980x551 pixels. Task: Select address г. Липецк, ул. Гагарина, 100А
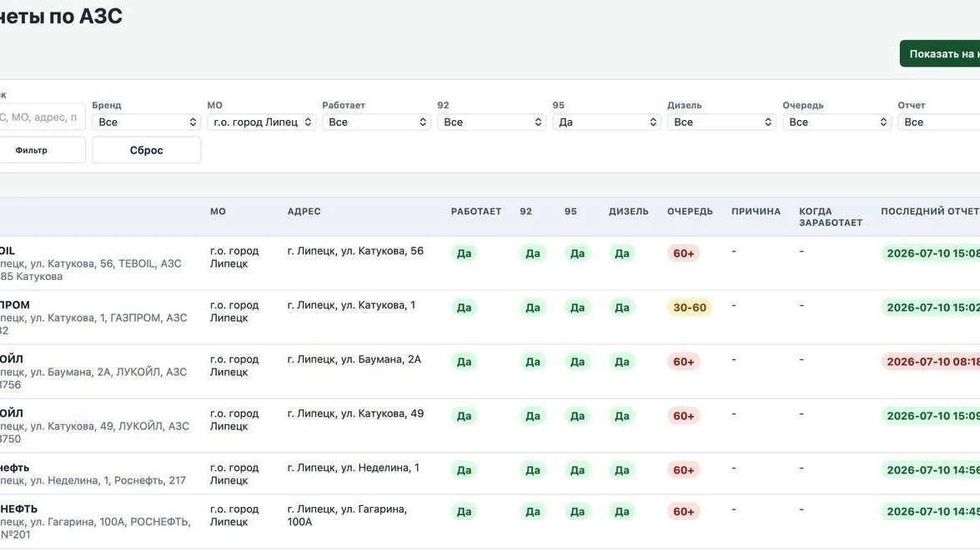tap(348, 515)
